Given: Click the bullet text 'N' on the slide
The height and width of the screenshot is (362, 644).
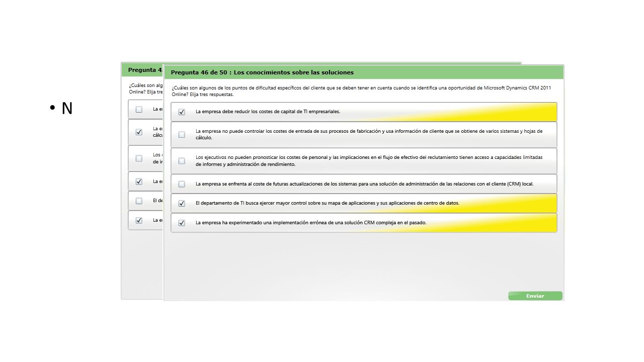Looking at the screenshot, I should pos(67,109).
